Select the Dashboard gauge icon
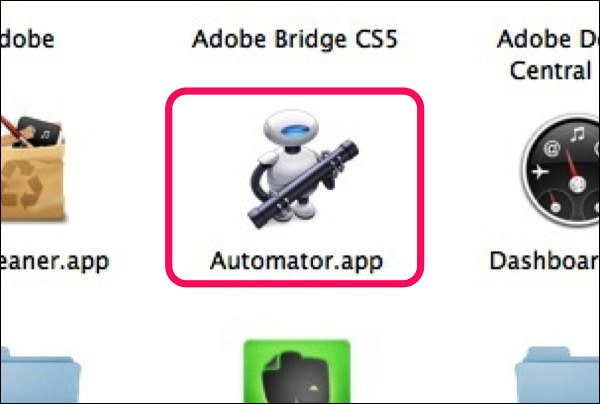This screenshot has width=600, height=404. [561, 171]
